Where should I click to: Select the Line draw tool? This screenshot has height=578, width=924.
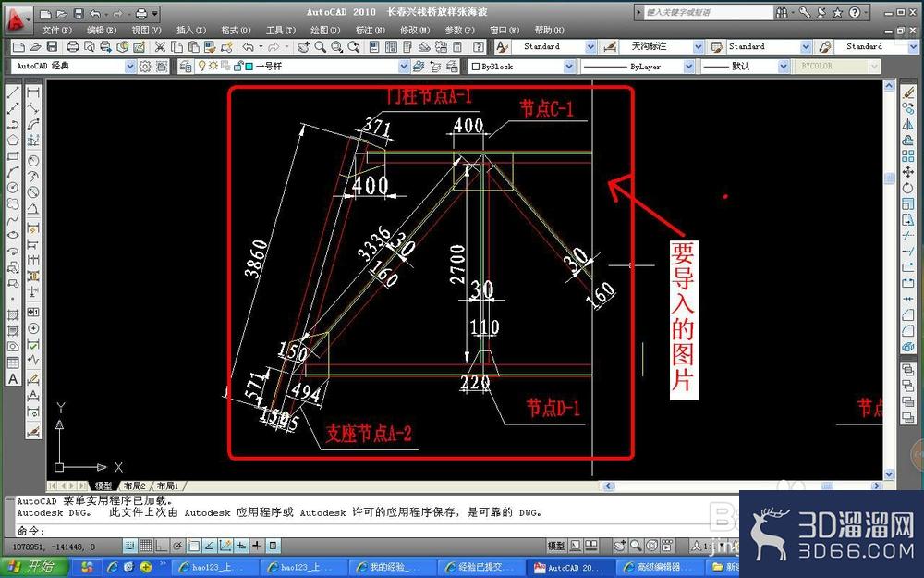point(13,92)
